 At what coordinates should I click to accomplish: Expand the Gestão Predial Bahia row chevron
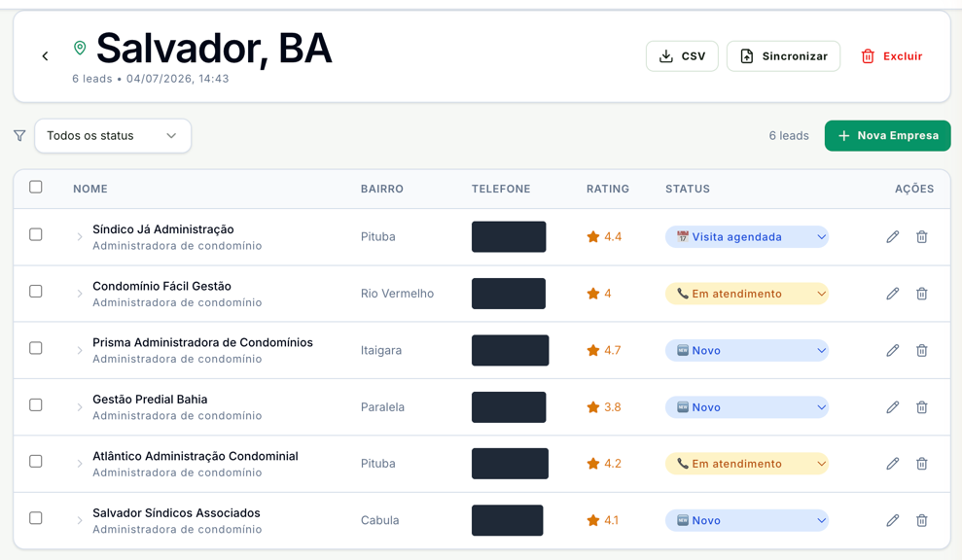(80, 407)
